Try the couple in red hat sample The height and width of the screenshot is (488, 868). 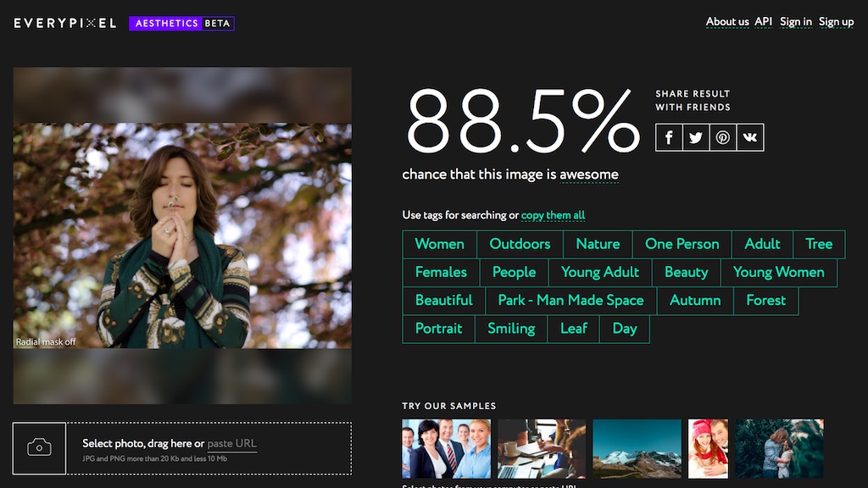tap(708, 449)
